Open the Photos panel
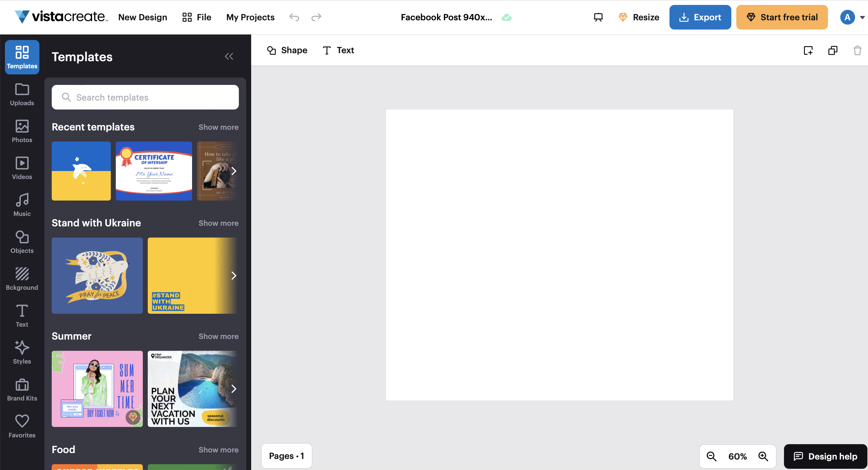Image resolution: width=868 pixels, height=470 pixels. [22, 132]
